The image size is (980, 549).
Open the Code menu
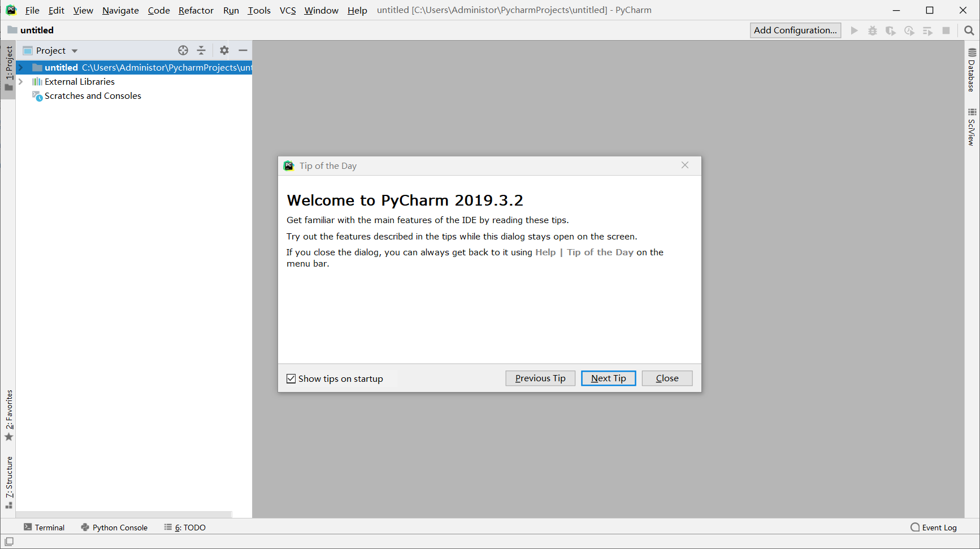(x=159, y=10)
